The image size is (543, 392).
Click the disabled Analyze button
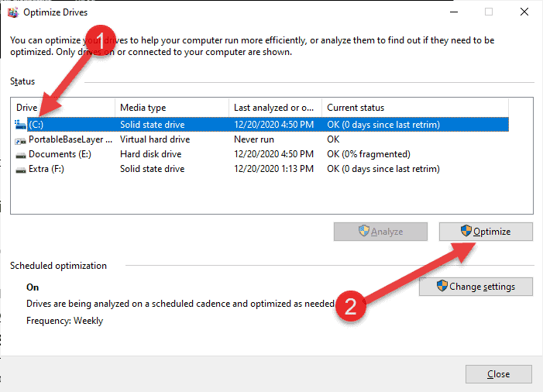[x=380, y=232]
